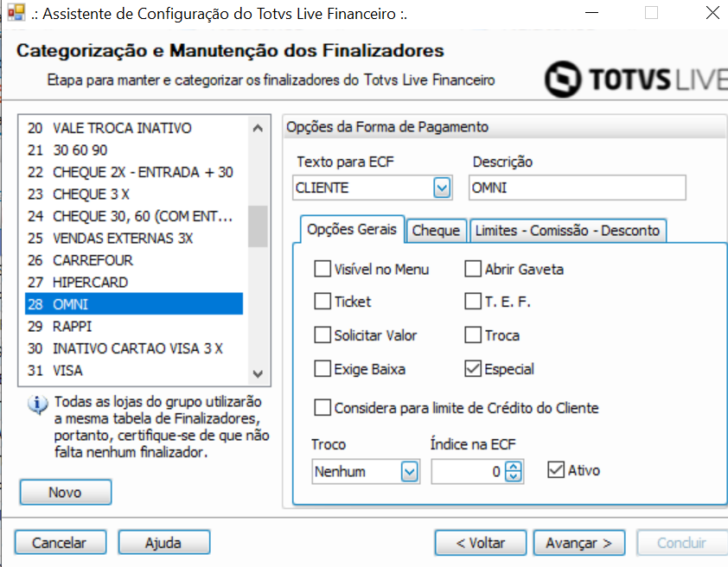
Task: Select the 21 30 60 90 row
Action: pos(134,150)
